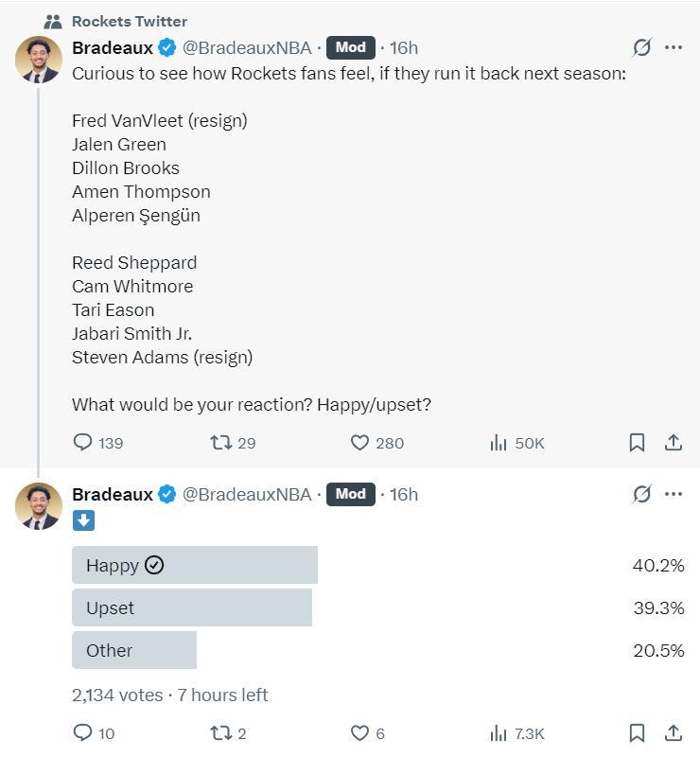Open the Rockets Twitter community link
The image size is (700, 757).
pyautogui.click(x=130, y=21)
